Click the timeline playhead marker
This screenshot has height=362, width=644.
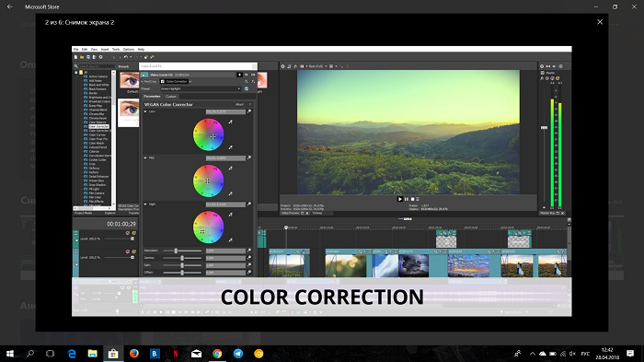(286, 228)
